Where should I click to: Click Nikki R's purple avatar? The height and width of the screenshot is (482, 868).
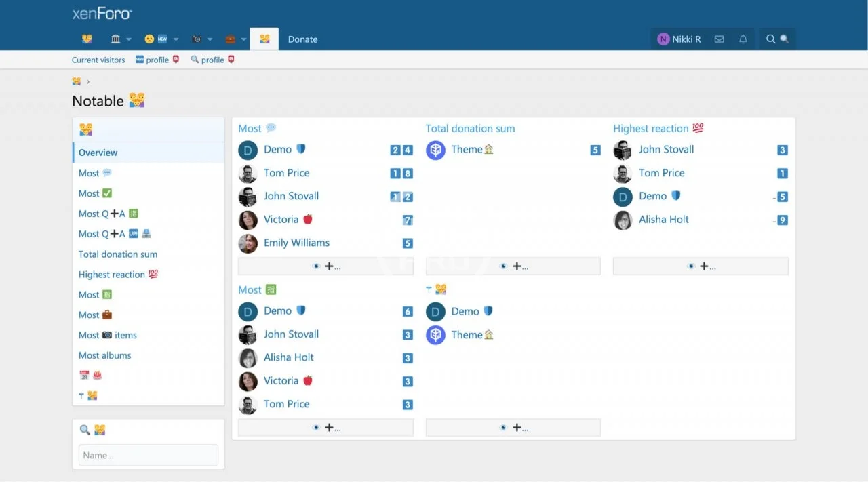[663, 39]
